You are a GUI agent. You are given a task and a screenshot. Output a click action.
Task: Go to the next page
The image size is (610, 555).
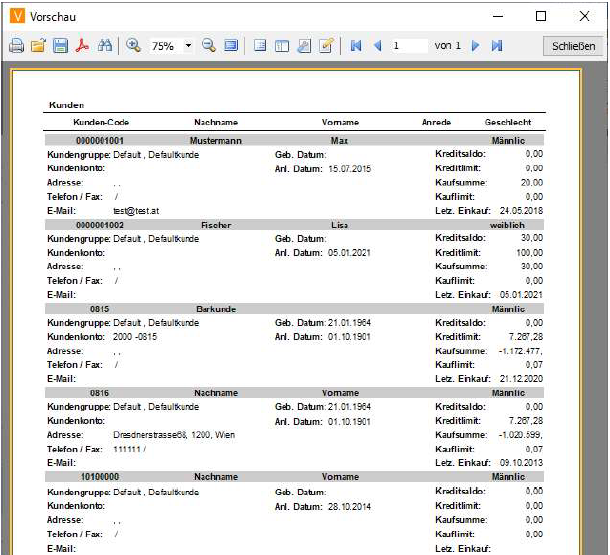(x=475, y=46)
